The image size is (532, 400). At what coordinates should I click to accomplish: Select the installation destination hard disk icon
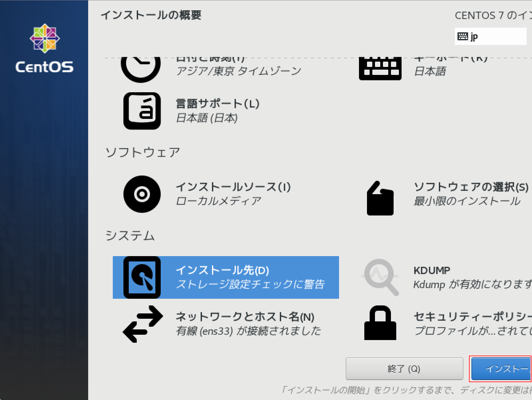coord(142,277)
